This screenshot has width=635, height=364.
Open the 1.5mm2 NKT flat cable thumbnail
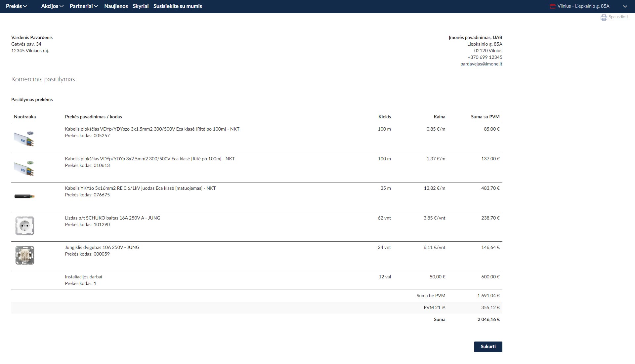[24, 138]
